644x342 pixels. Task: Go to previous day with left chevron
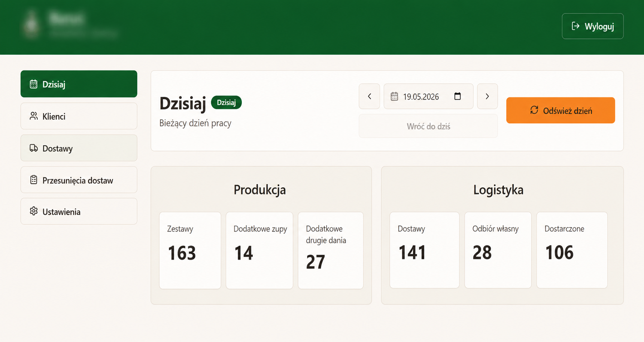point(370,97)
